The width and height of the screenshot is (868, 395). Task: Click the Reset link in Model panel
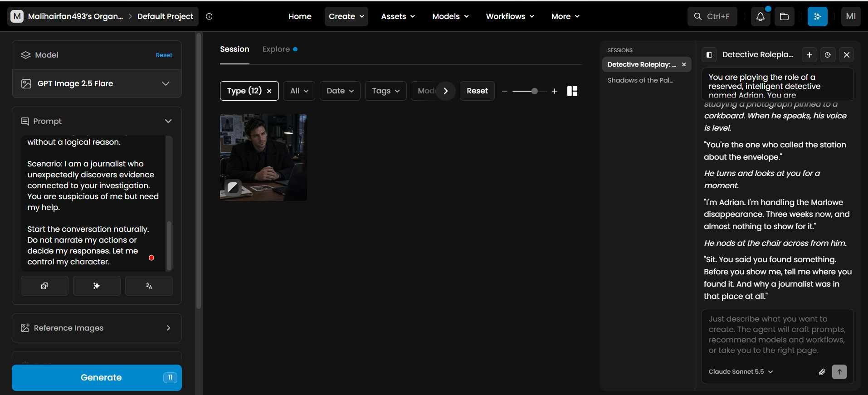[x=164, y=55]
